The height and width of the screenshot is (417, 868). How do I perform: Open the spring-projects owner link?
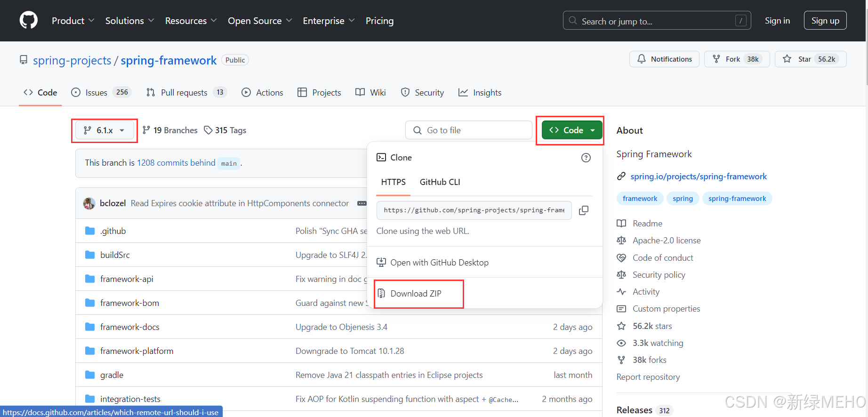point(72,60)
